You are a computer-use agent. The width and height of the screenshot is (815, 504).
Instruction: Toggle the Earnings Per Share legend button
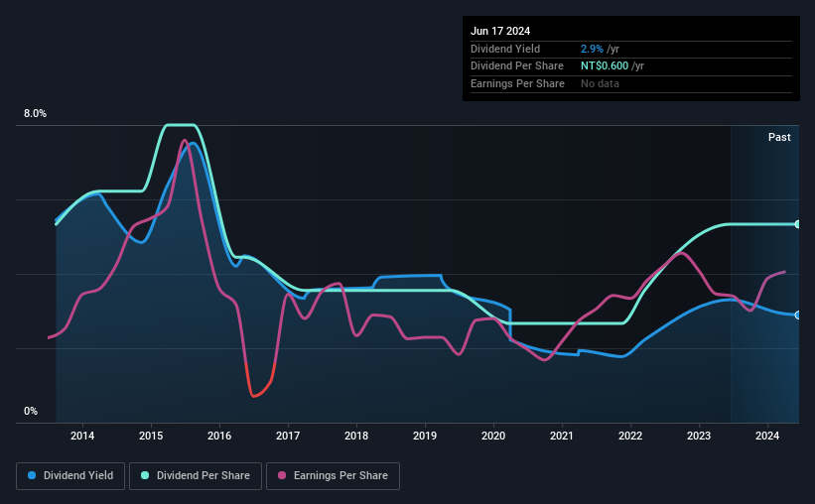tap(333, 476)
